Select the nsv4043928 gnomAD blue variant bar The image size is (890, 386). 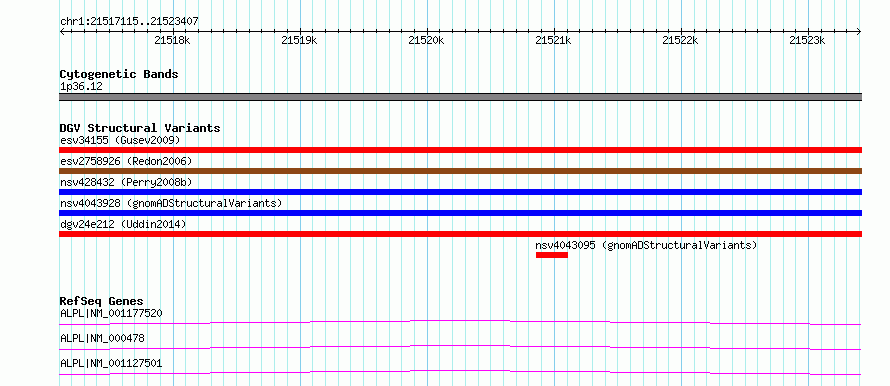[460, 213]
